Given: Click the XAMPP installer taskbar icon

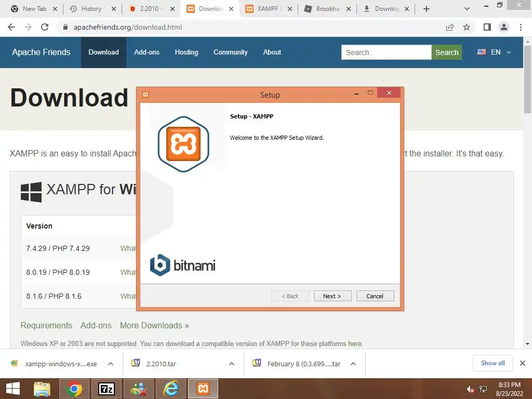Looking at the screenshot, I should pyautogui.click(x=203, y=389).
